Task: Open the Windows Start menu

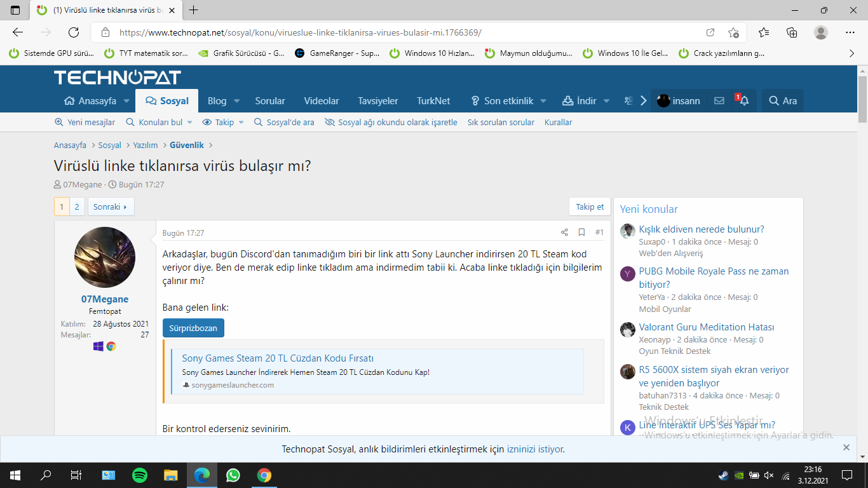Action: [15, 475]
